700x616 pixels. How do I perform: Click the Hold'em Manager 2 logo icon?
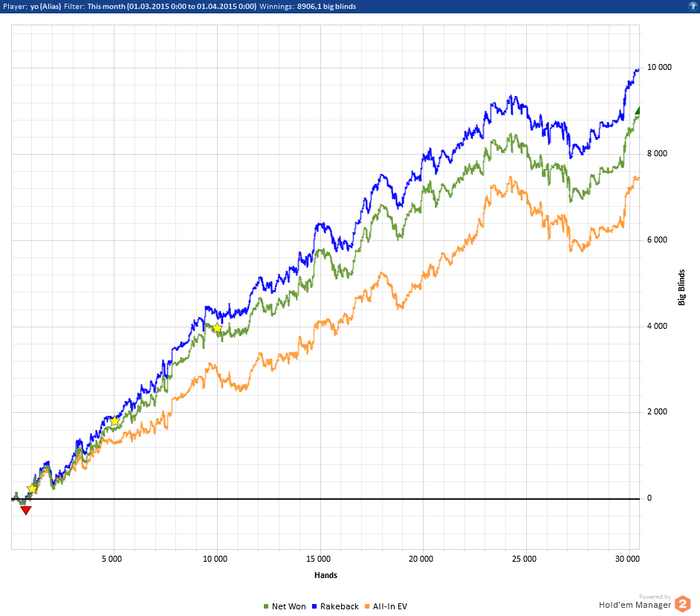pyautogui.click(x=683, y=604)
